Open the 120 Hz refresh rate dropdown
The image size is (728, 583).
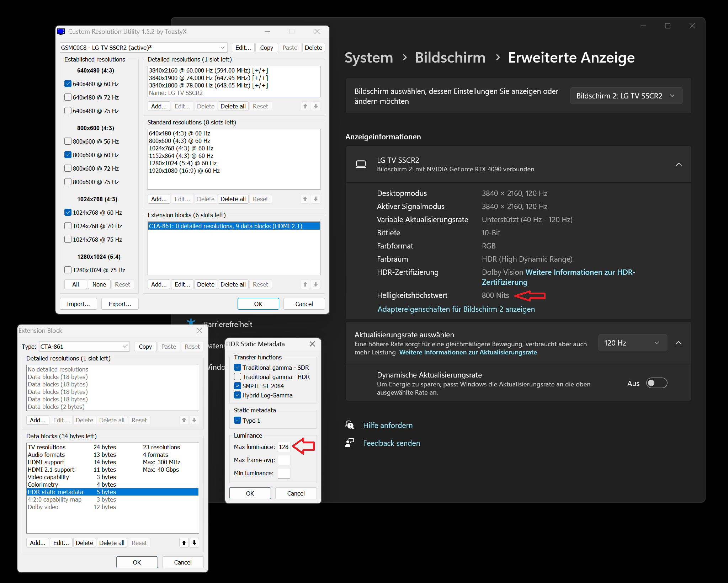(632, 343)
